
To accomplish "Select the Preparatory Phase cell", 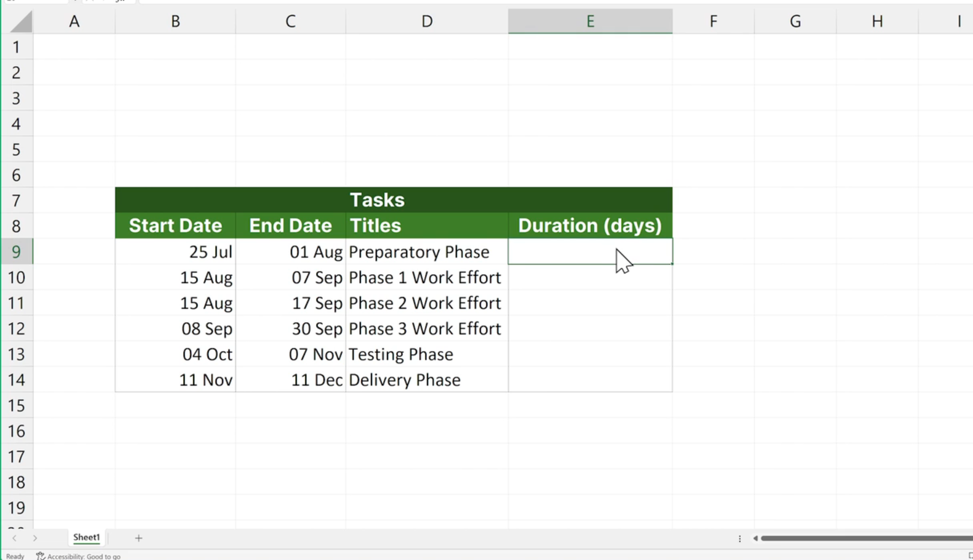I will pyautogui.click(x=427, y=251).
